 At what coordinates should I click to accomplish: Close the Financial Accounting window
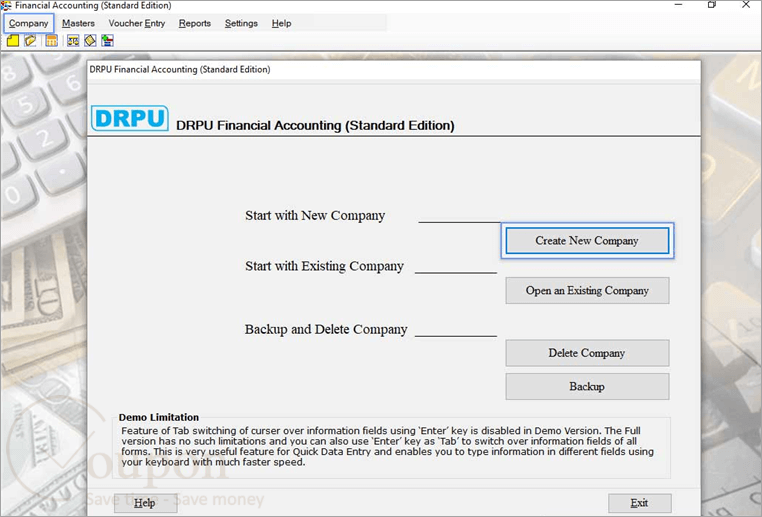(746, 5)
